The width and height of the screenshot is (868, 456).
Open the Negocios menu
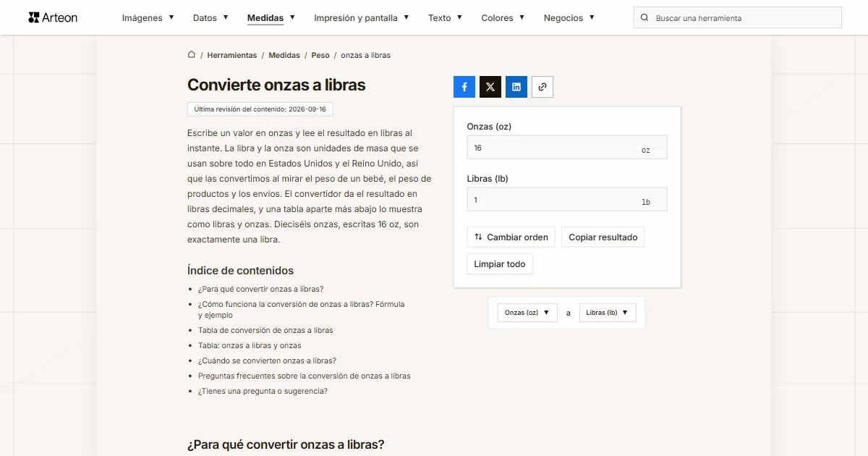click(x=569, y=18)
